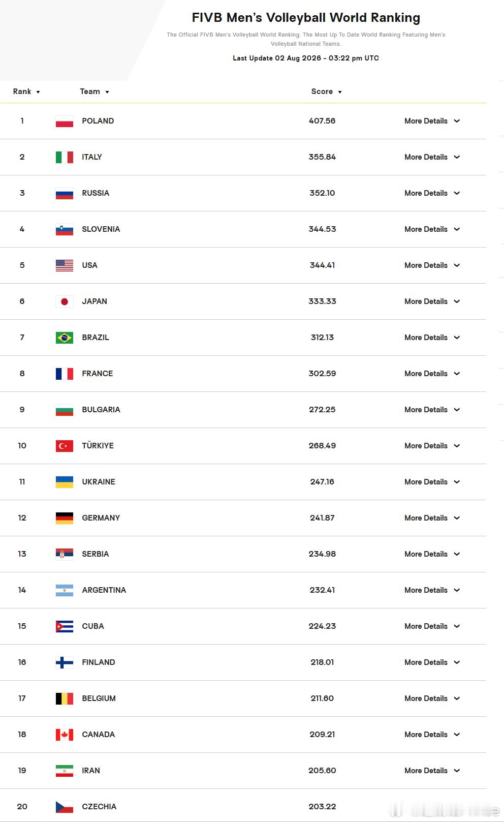Screen dimensions: 504x822
Task: Click the Türkiye flag icon
Action: 65,446
